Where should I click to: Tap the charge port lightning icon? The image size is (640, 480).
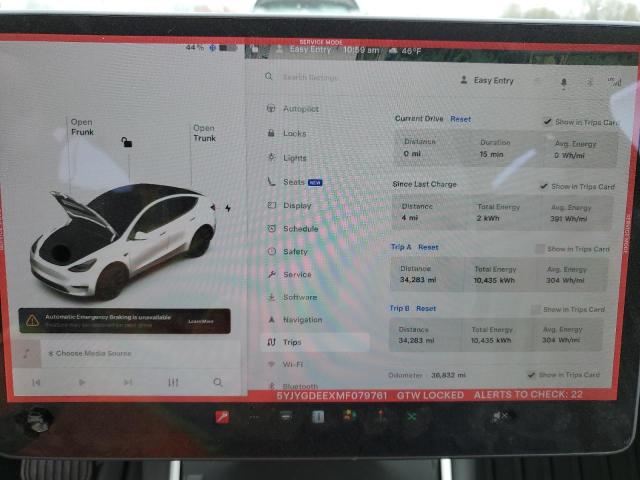(x=228, y=208)
